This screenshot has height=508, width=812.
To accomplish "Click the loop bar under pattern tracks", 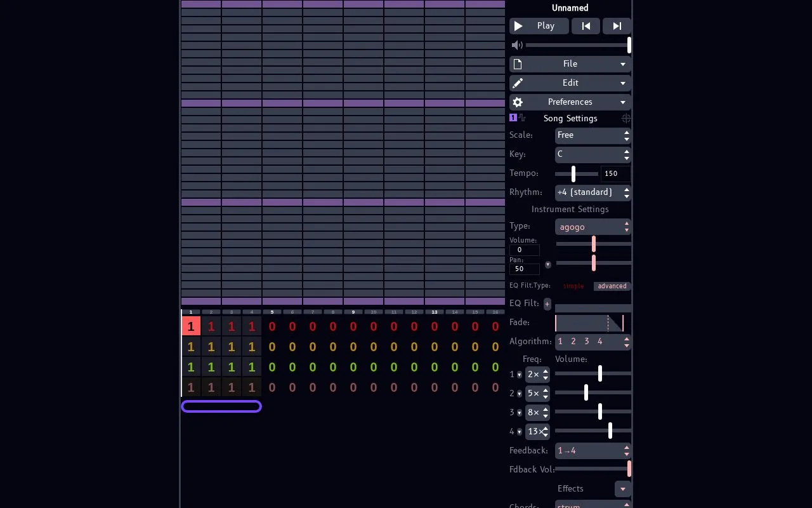I will click(221, 406).
